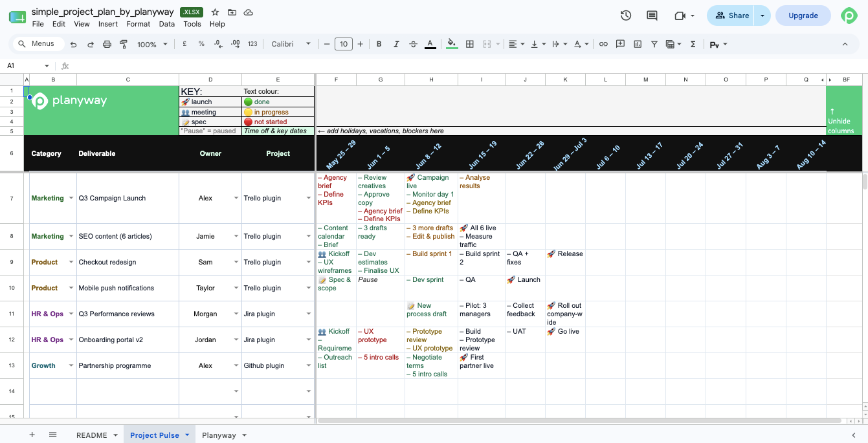Open the name box dropdown arrow

(47, 66)
